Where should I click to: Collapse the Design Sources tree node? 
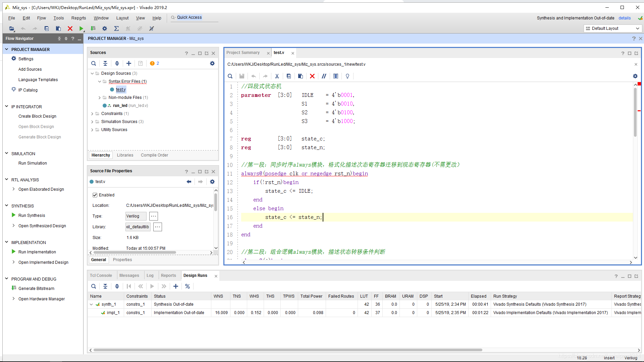coord(92,73)
